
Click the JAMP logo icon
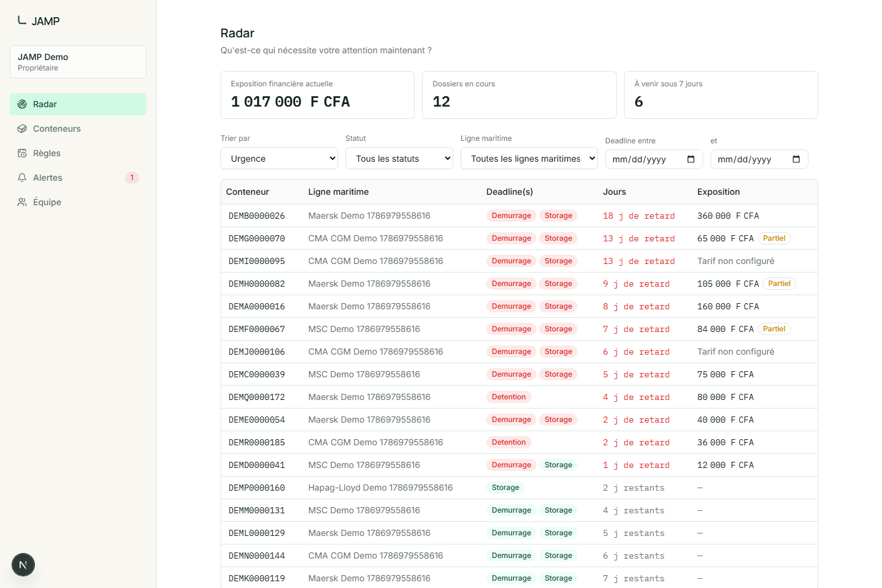(x=22, y=20)
